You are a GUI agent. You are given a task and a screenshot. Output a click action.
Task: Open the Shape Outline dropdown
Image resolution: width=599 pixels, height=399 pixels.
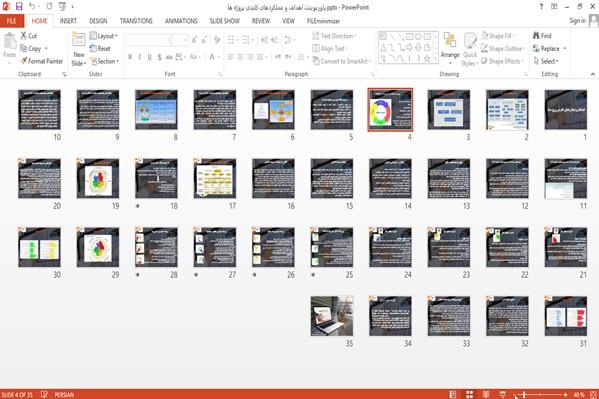click(503, 48)
